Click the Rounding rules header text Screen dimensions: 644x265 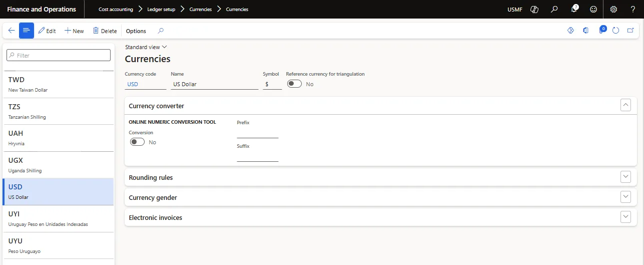tap(151, 177)
